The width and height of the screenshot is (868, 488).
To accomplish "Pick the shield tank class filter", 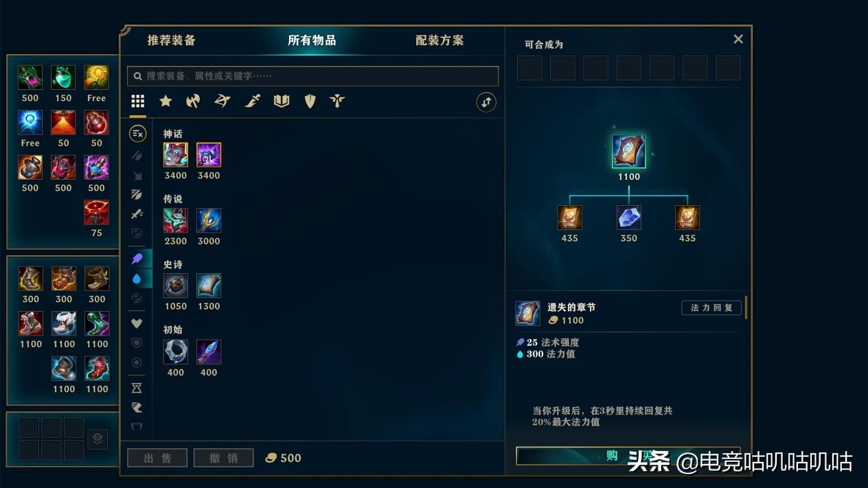I will click(x=310, y=102).
